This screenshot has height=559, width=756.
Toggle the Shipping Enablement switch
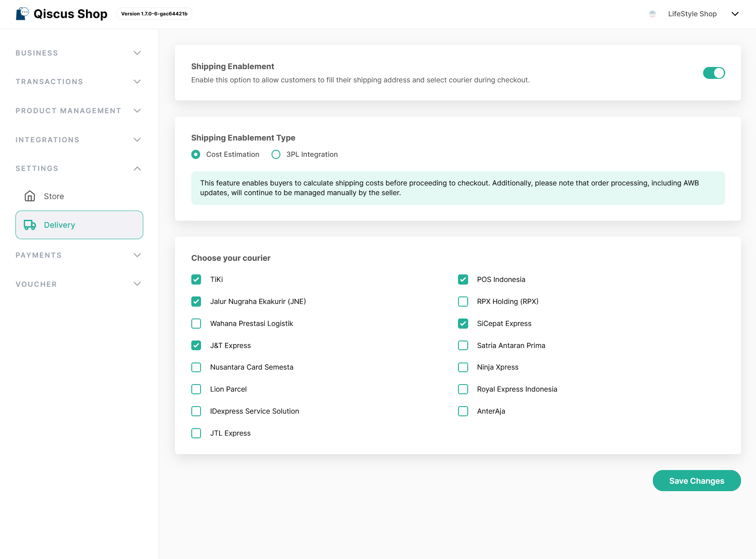714,73
